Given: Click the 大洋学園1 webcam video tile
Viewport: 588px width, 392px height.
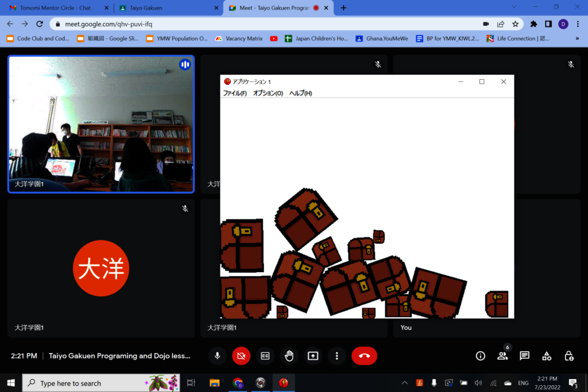Looking at the screenshot, I should click(101, 124).
